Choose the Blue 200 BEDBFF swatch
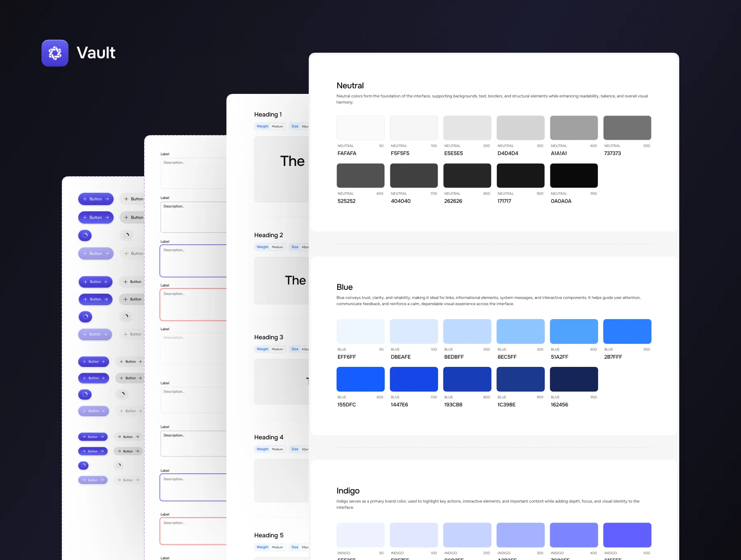Screen dimensions: 741x560 [x=467, y=331]
